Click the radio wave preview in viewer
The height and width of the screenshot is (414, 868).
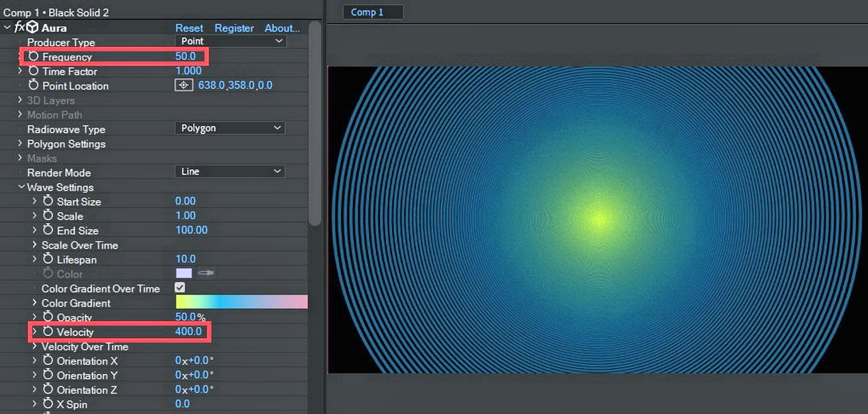click(x=597, y=220)
